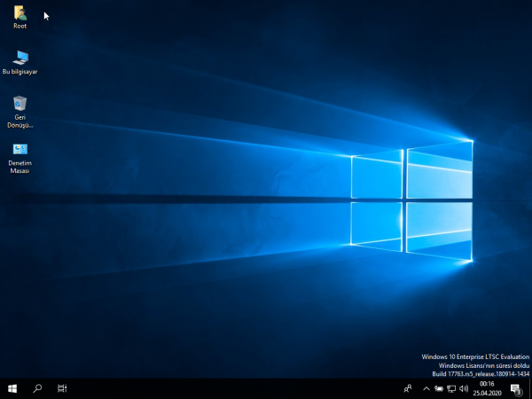Open the People icon in the taskbar

(x=407, y=388)
